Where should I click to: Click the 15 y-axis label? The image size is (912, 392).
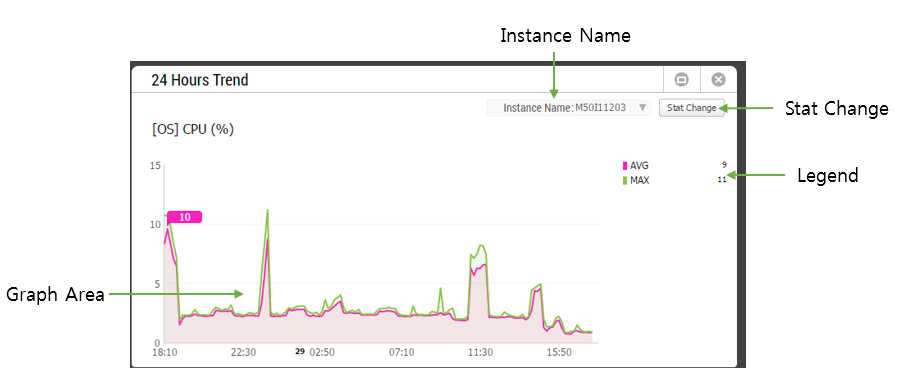[x=155, y=166]
